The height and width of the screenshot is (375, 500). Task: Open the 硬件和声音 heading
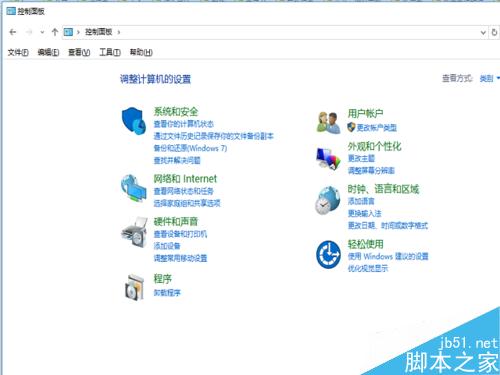[176, 221]
